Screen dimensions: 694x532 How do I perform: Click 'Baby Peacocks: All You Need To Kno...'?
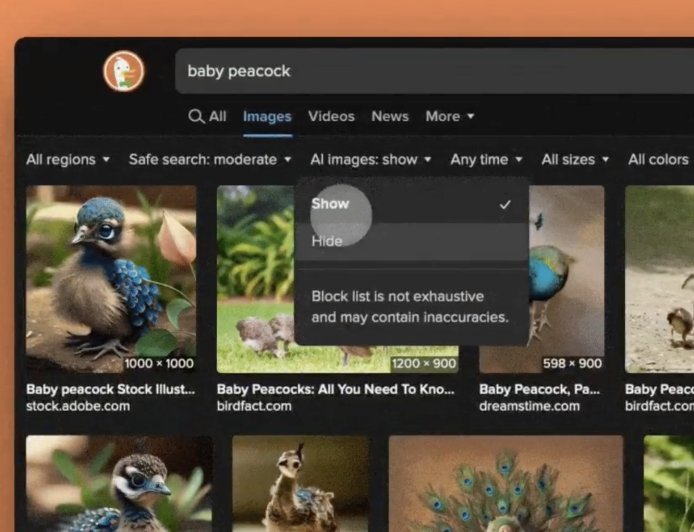tap(335, 389)
